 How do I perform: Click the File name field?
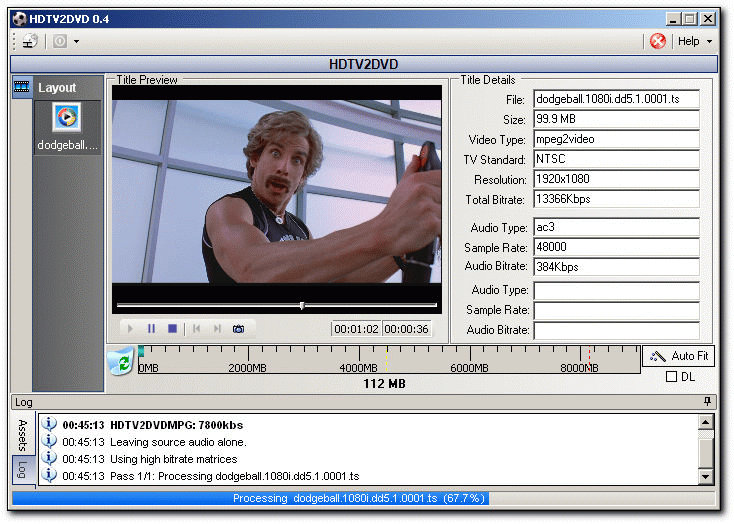click(616, 99)
